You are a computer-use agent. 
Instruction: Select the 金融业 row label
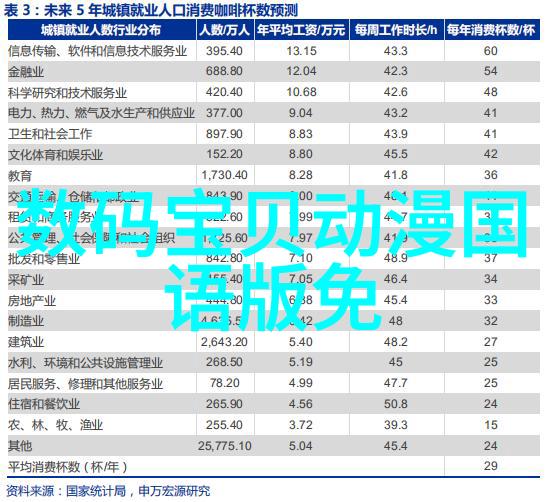tap(26, 72)
